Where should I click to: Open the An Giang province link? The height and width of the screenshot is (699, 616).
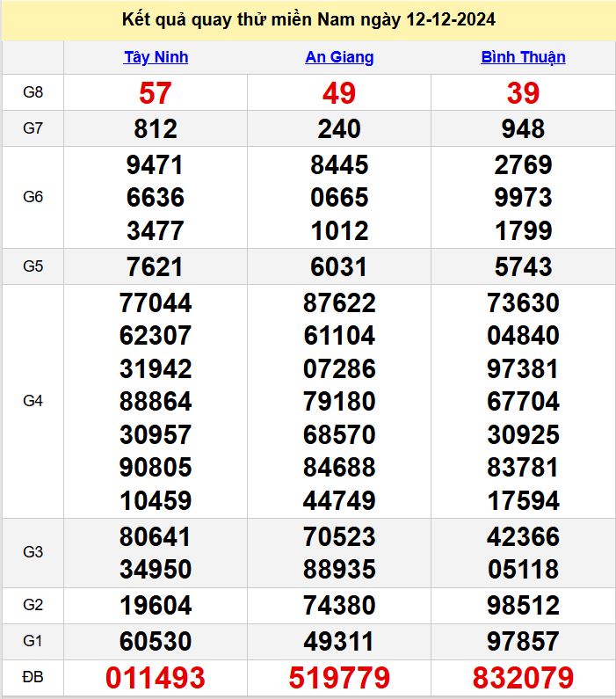pos(339,57)
